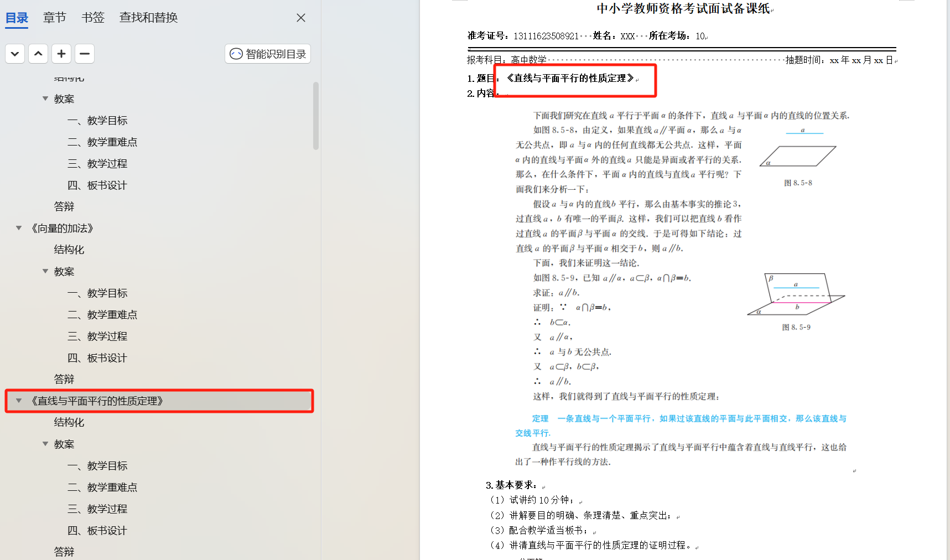
Task: Click the minus button to demote heading
Action: (x=85, y=54)
